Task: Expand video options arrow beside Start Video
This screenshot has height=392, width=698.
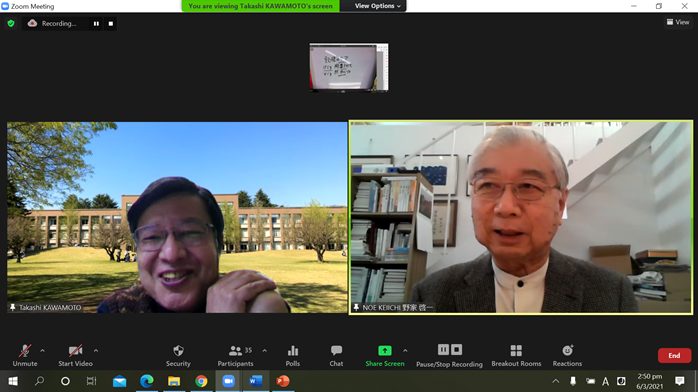Action: click(96, 351)
